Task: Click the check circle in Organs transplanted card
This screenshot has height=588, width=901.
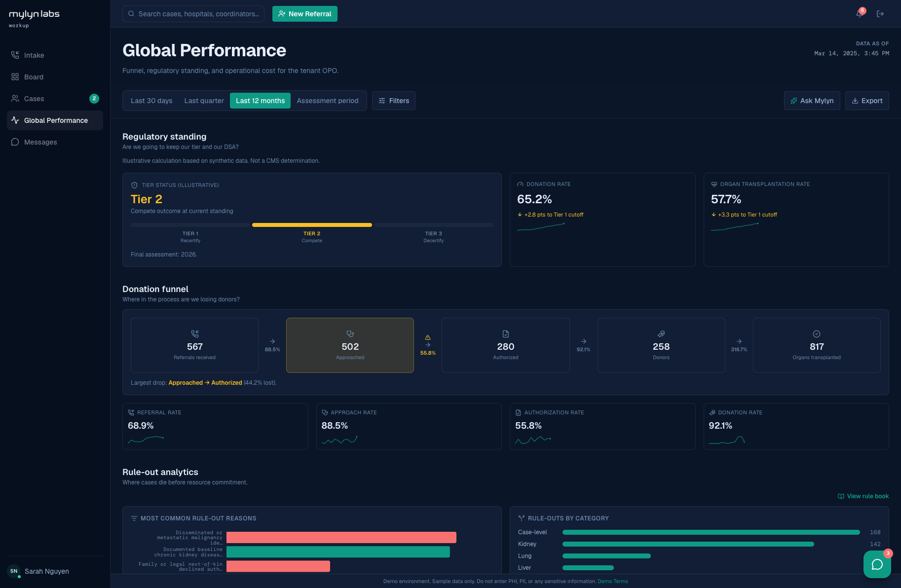Action: (817, 334)
